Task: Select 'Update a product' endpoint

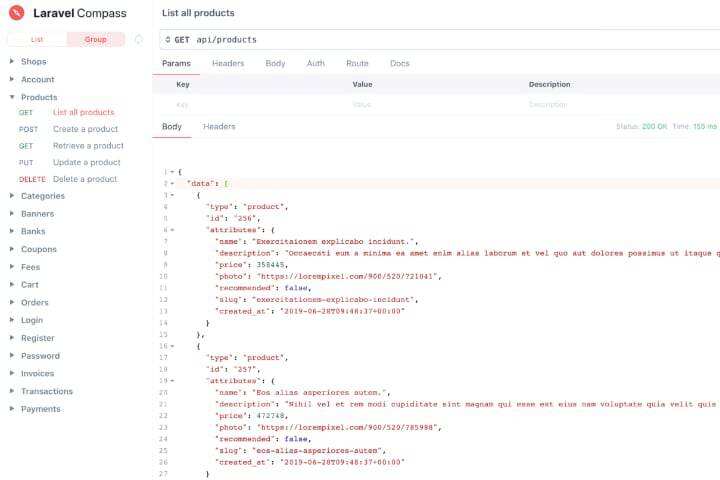Action: click(x=87, y=162)
